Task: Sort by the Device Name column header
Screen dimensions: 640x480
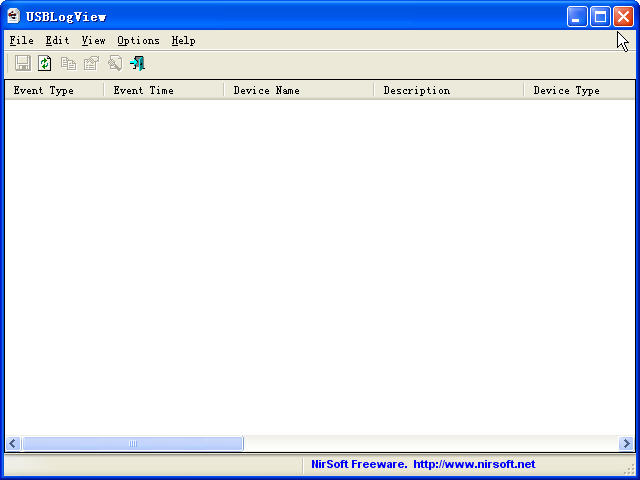Action: click(x=298, y=90)
